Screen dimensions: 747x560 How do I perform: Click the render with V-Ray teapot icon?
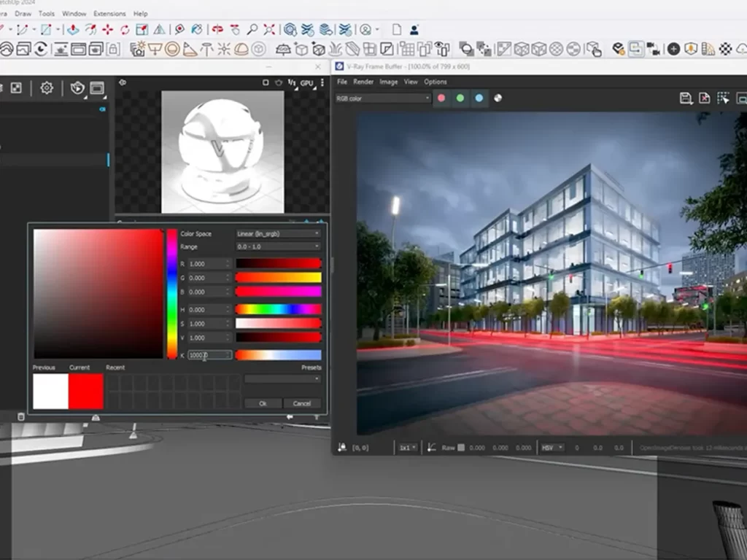[77, 88]
